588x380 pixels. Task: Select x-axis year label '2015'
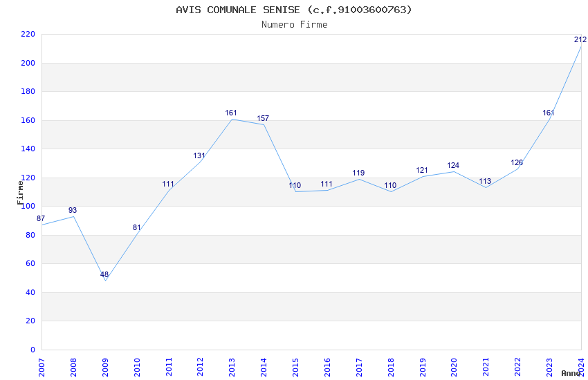295,368
